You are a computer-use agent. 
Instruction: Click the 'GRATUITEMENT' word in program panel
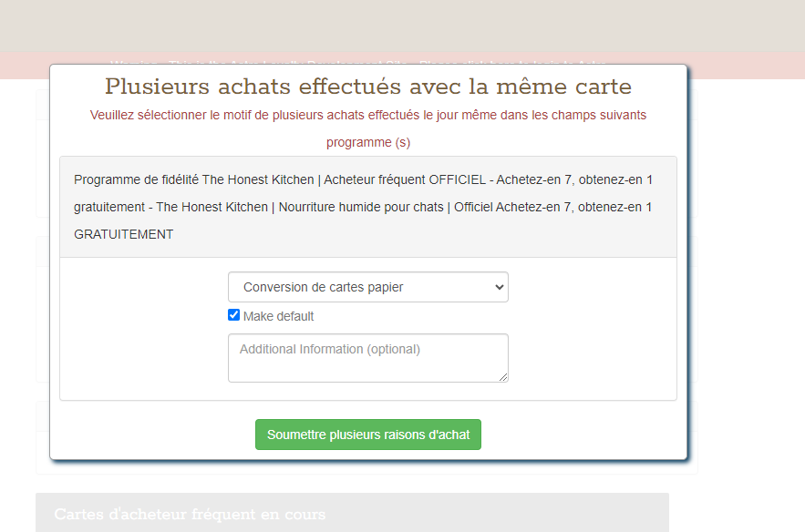(123, 234)
